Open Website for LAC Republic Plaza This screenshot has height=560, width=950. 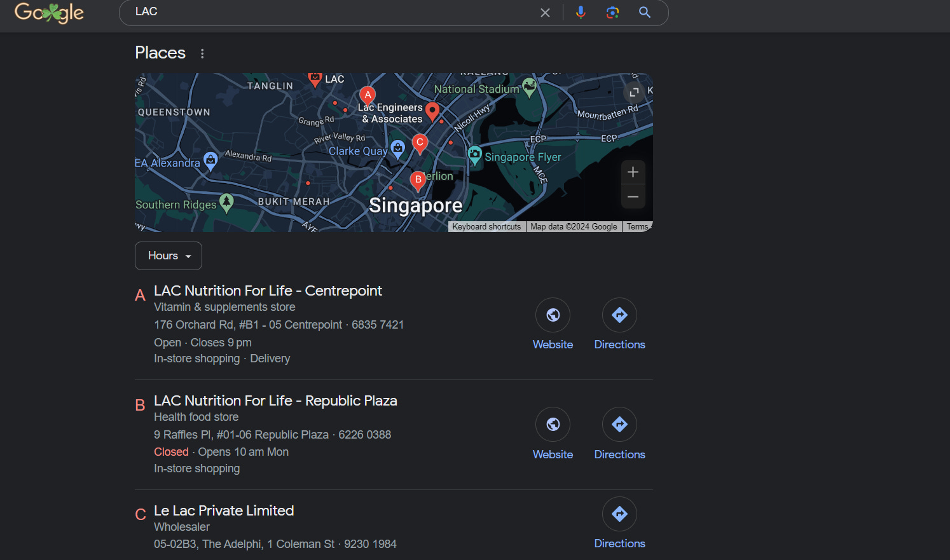tap(553, 435)
